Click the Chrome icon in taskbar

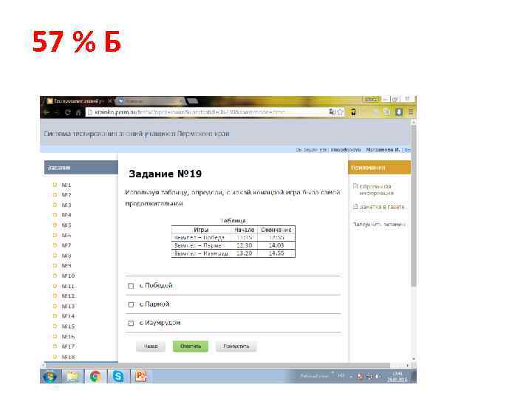click(95, 377)
